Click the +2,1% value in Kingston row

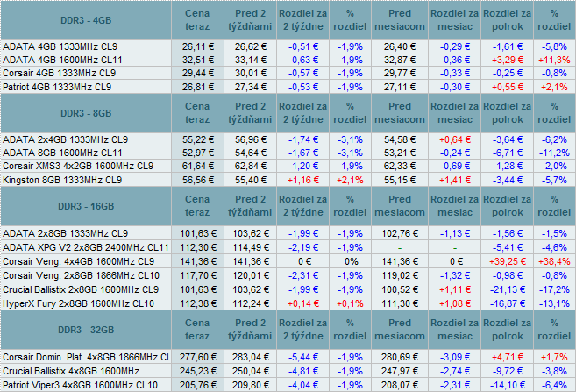click(350, 180)
